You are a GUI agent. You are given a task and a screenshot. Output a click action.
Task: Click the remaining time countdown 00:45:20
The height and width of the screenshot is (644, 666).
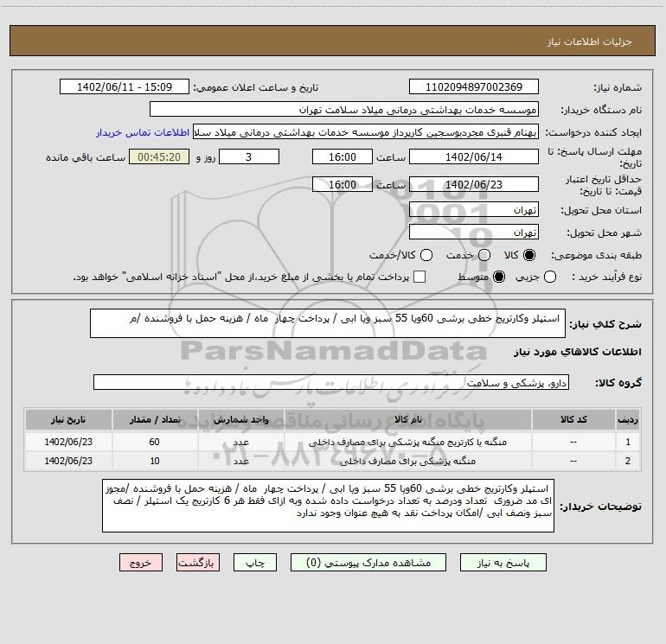click(x=159, y=156)
